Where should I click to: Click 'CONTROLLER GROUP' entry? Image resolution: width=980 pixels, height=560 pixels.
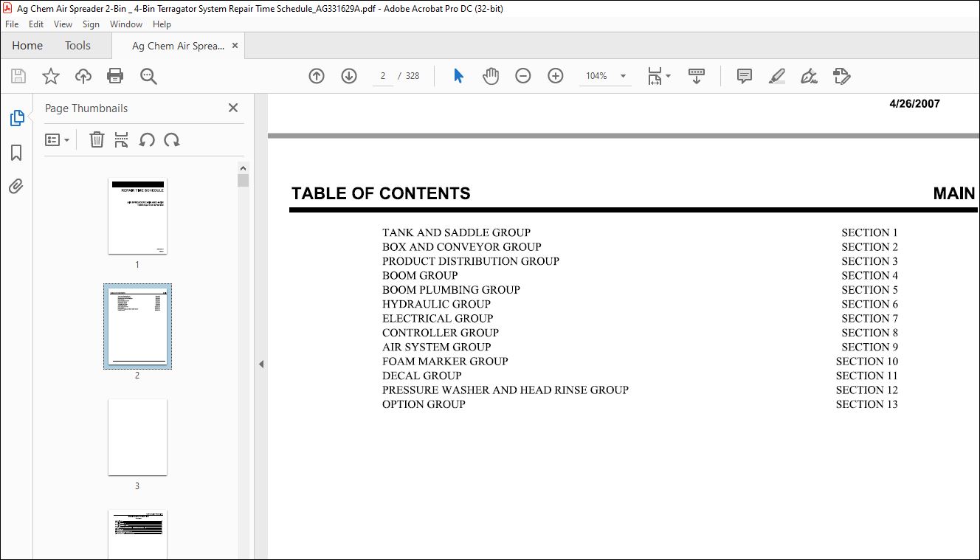[441, 333]
